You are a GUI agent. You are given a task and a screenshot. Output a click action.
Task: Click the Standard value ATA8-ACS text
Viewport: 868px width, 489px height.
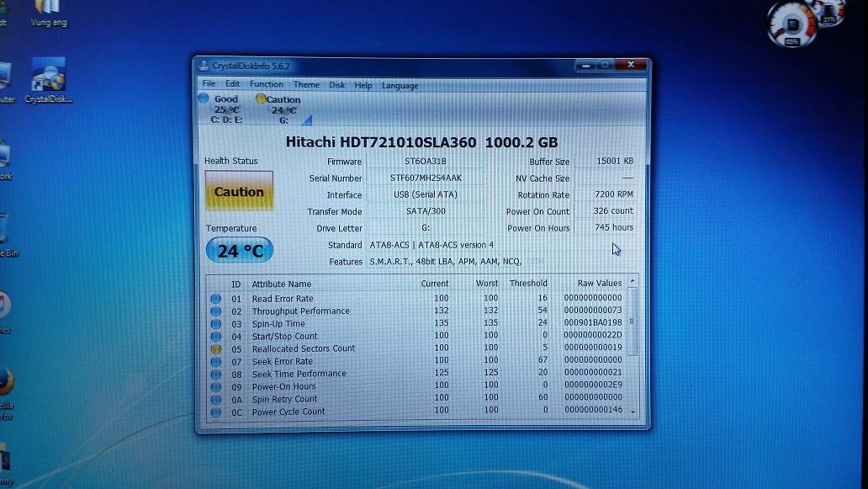click(431, 245)
